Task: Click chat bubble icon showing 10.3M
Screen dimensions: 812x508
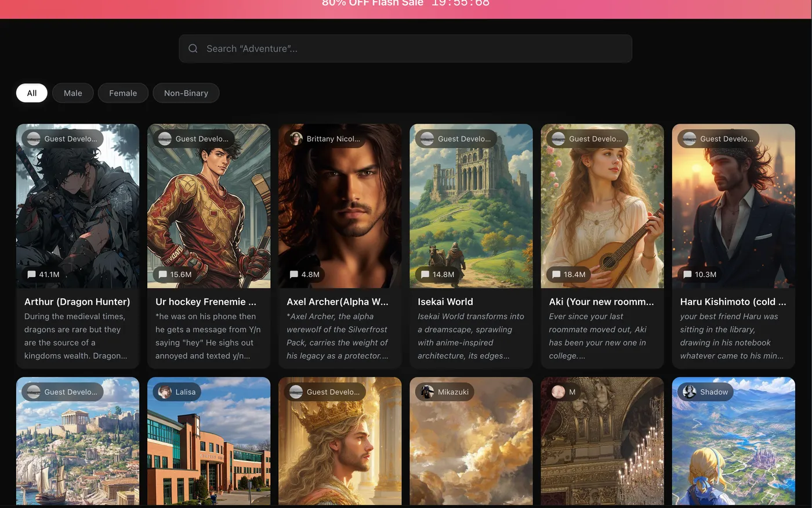Action: point(687,275)
